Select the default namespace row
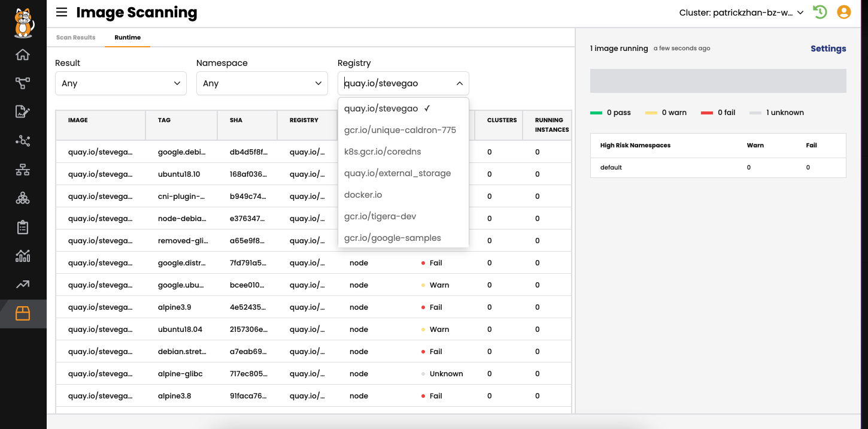The height and width of the screenshot is (429, 868). pos(718,167)
